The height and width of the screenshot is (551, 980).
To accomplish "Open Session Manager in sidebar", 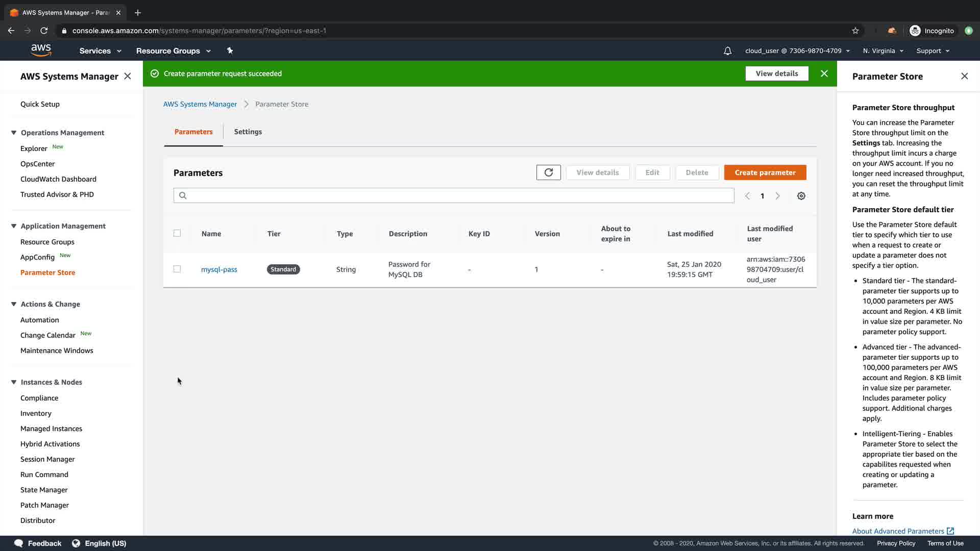I will [47, 459].
